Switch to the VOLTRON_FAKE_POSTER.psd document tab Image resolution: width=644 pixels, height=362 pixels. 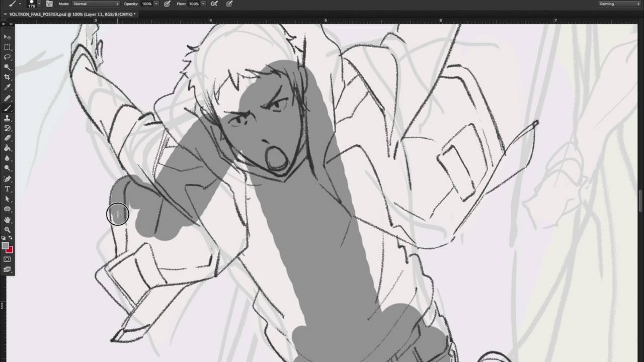pyautogui.click(x=70, y=14)
